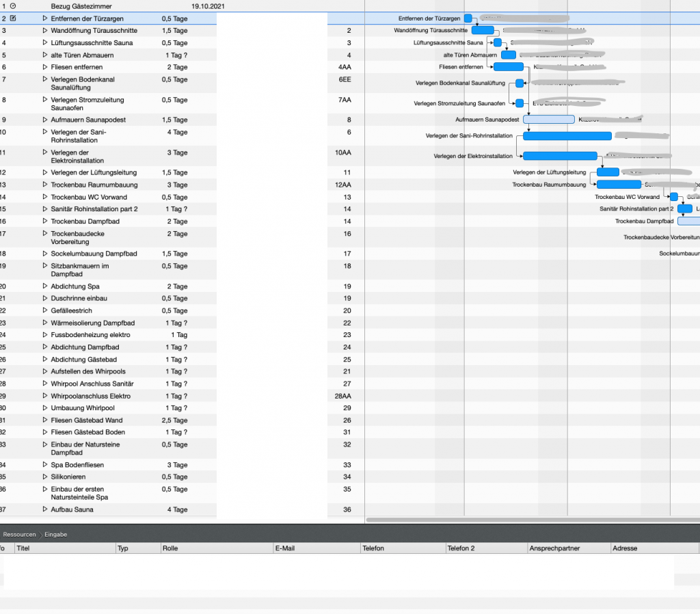This screenshot has height=614, width=700.
Task: Click the note icon in row 2
Action: (x=13, y=18)
